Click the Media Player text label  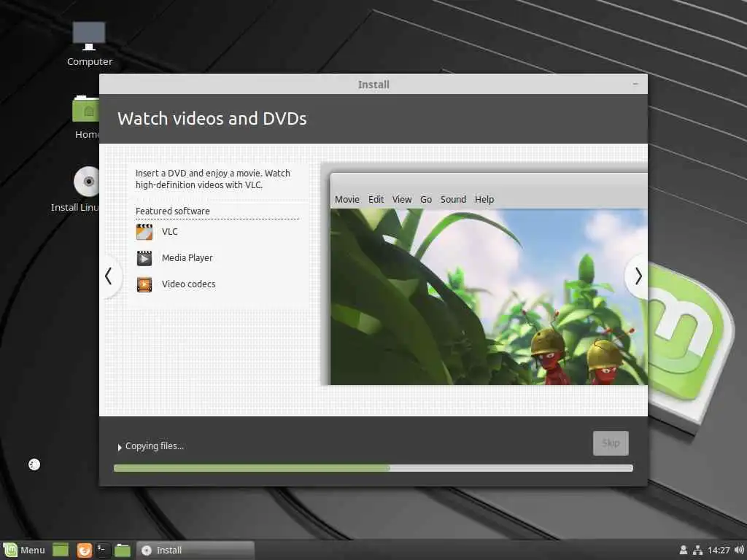187,258
